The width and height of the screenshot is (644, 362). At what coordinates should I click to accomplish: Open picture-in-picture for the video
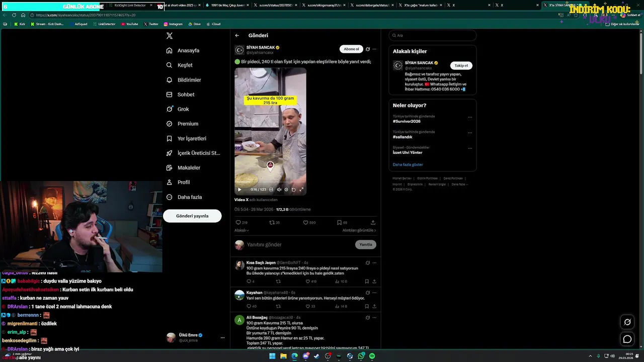pyautogui.click(x=294, y=190)
